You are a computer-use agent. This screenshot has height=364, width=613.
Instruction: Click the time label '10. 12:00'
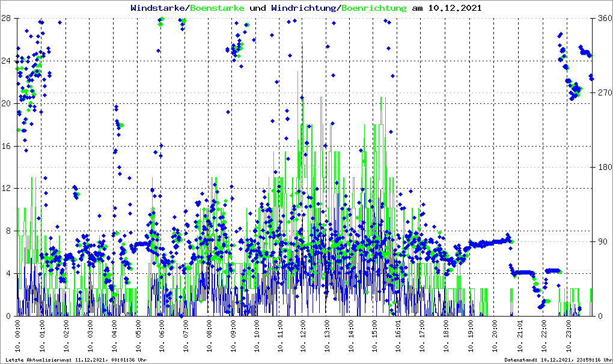pos(303,336)
